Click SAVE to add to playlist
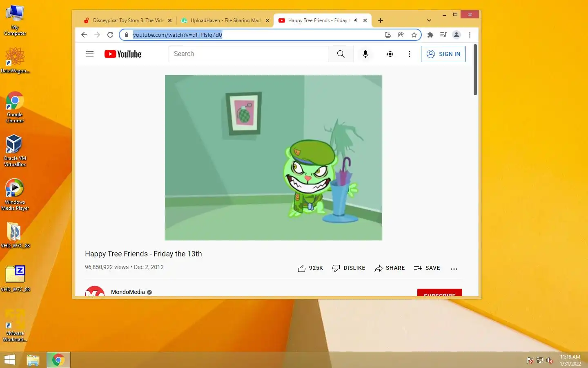Screen dimensions: 588x368 click(427, 268)
